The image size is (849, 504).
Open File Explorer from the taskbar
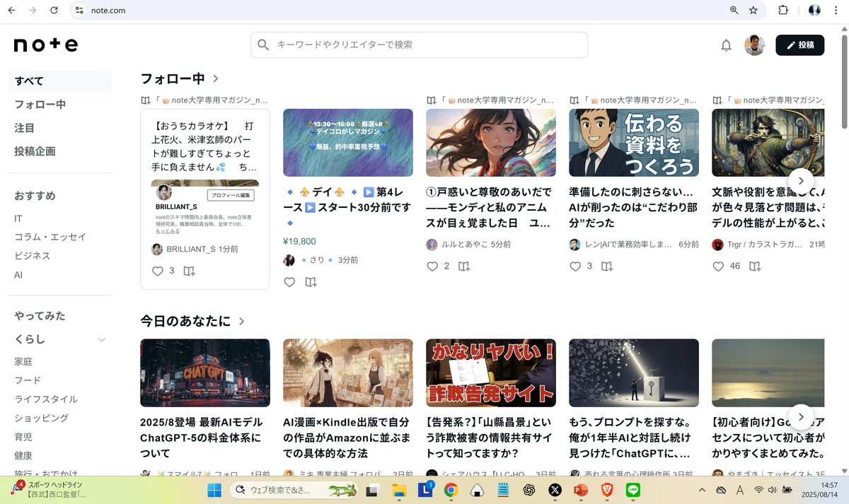point(400,490)
